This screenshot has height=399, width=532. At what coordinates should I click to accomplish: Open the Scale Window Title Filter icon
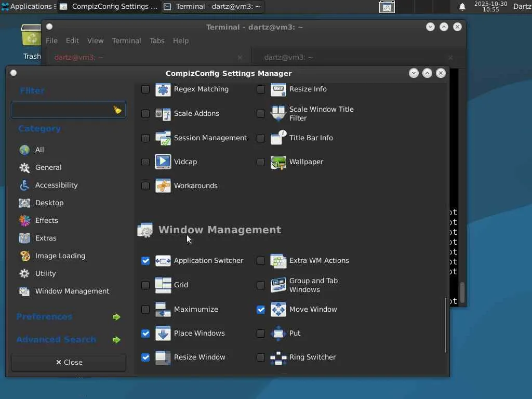click(x=278, y=114)
